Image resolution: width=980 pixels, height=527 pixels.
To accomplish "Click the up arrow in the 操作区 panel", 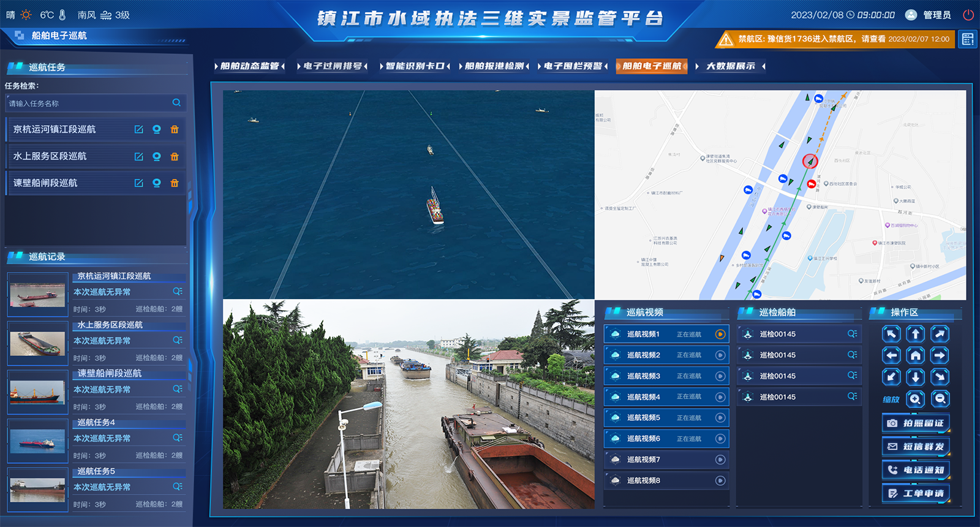I will (x=915, y=334).
